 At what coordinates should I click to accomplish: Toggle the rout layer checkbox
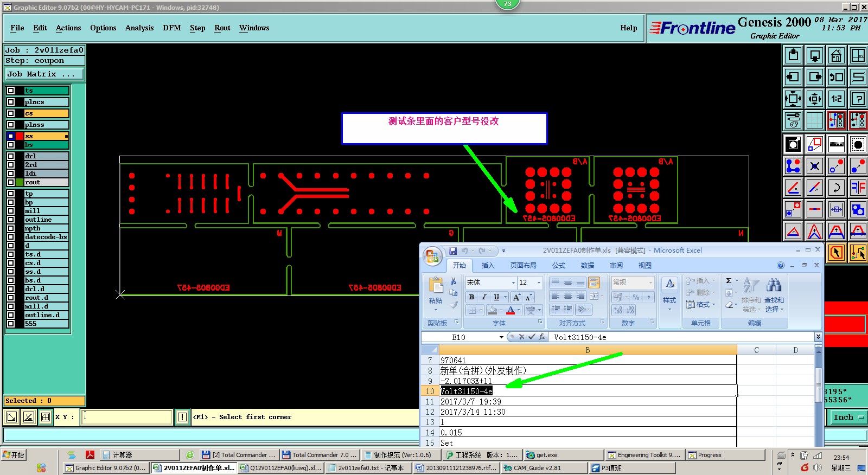click(x=11, y=182)
